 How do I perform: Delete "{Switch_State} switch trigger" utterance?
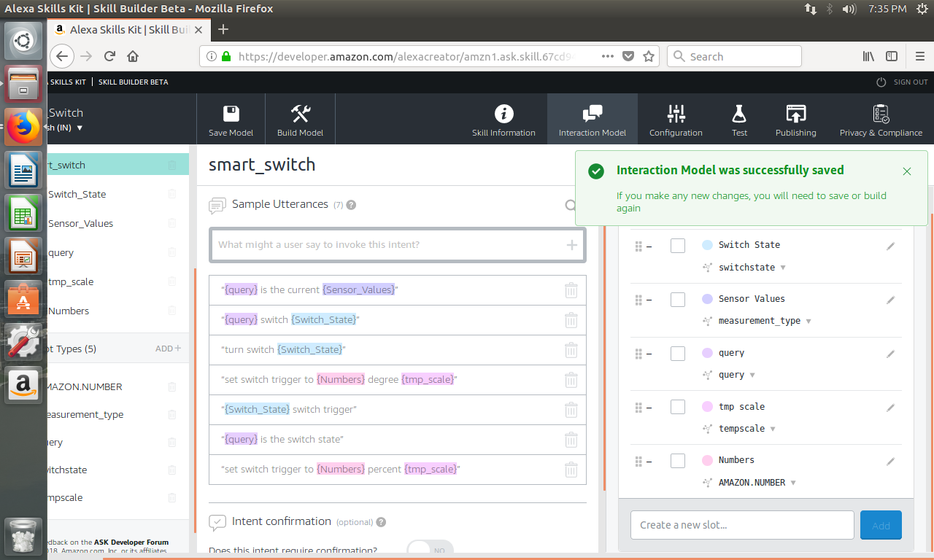[x=571, y=410]
